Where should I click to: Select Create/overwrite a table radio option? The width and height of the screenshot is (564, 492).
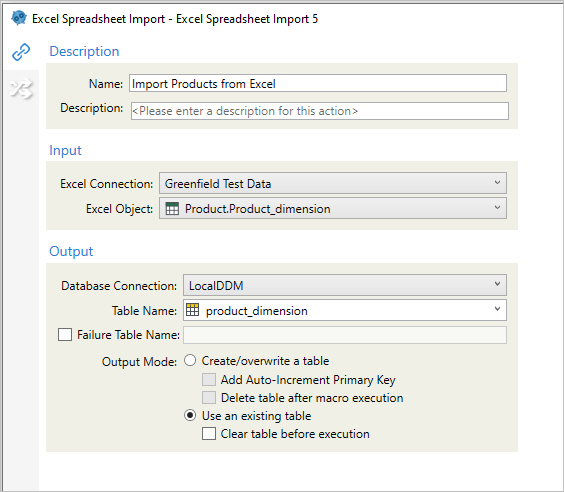(x=190, y=360)
